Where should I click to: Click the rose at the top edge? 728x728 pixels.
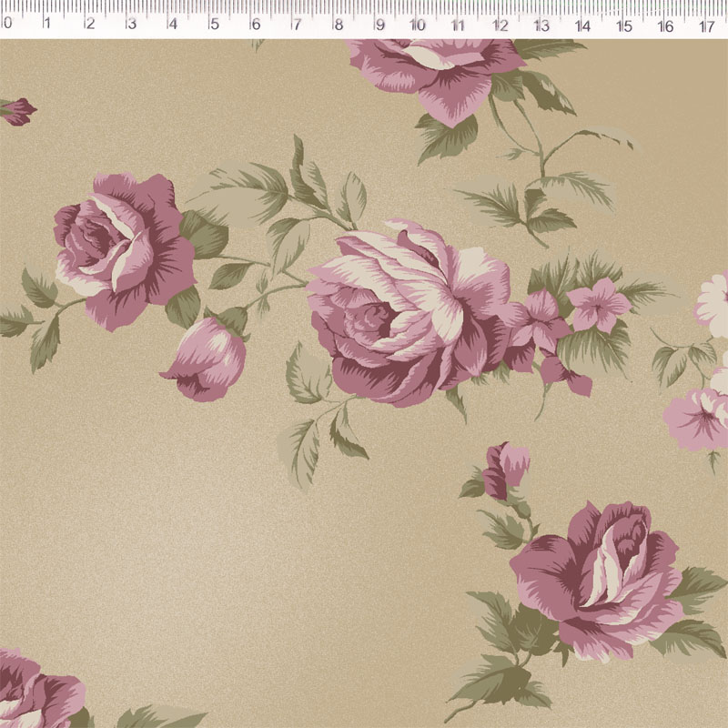pos(437,68)
